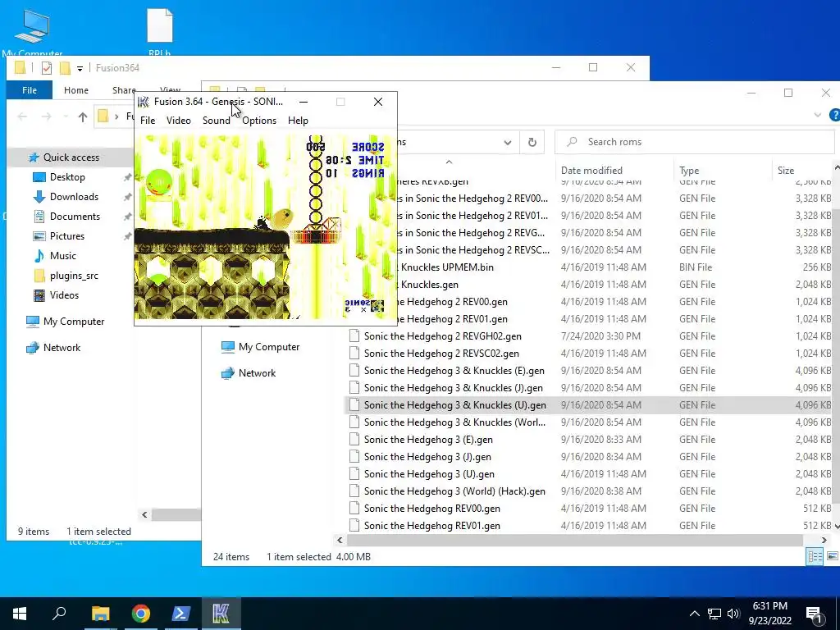This screenshot has width=840, height=630.
Task: Switch roms window to large icons view
Action: tap(832, 557)
